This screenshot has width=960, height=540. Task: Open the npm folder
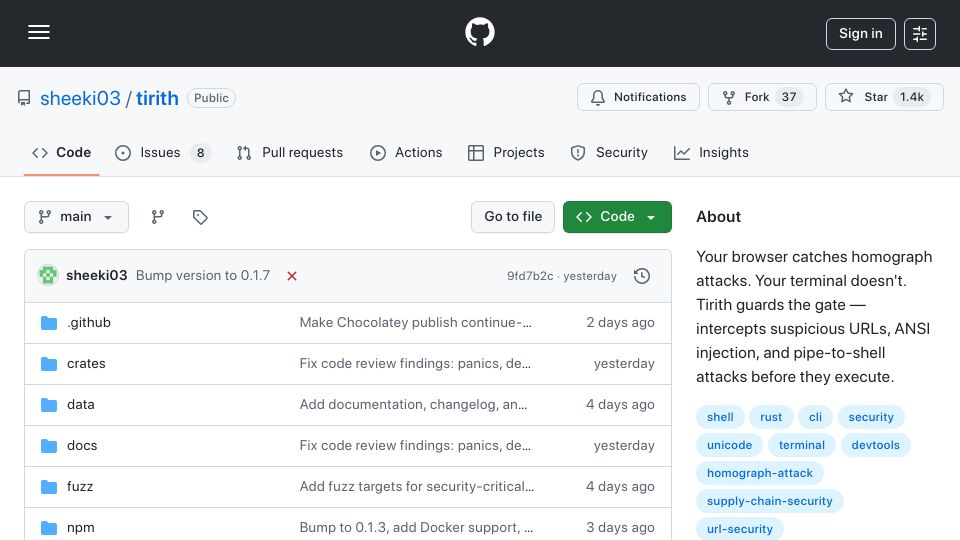tap(81, 528)
